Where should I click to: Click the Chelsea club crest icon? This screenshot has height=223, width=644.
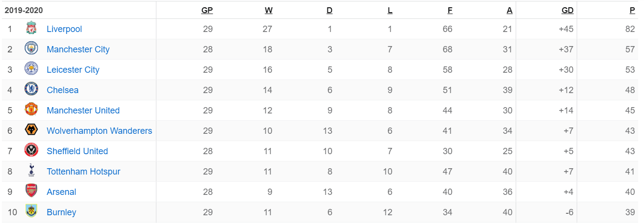[31, 90]
